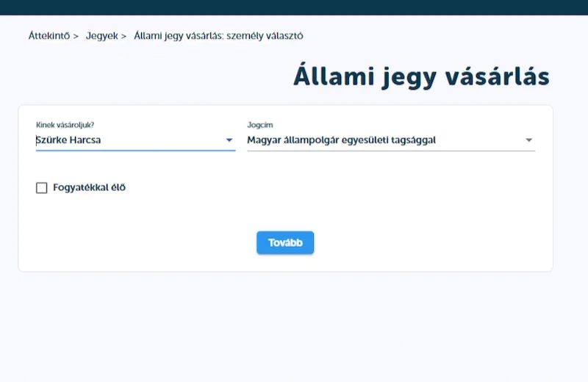
Task: Click the blue underline of the name field
Action: 135,151
